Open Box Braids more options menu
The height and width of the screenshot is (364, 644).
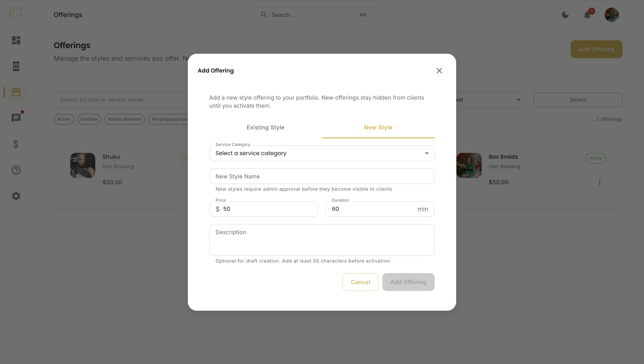pos(600,182)
